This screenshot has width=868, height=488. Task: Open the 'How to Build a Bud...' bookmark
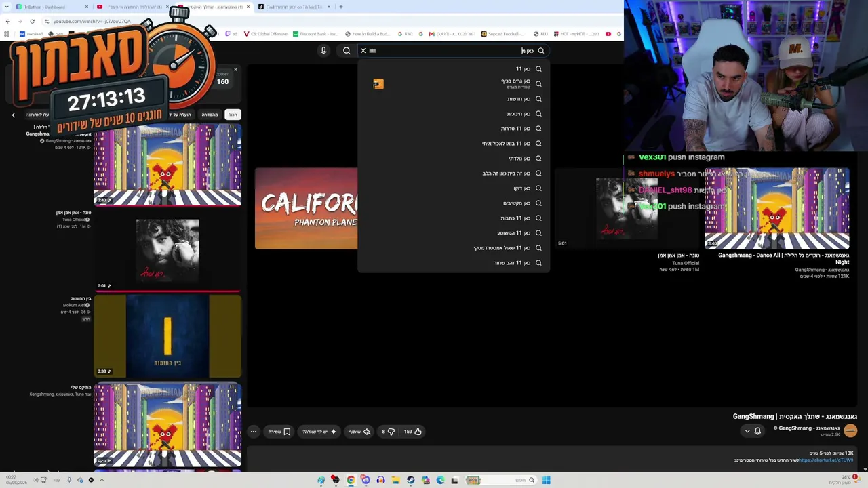click(x=368, y=34)
